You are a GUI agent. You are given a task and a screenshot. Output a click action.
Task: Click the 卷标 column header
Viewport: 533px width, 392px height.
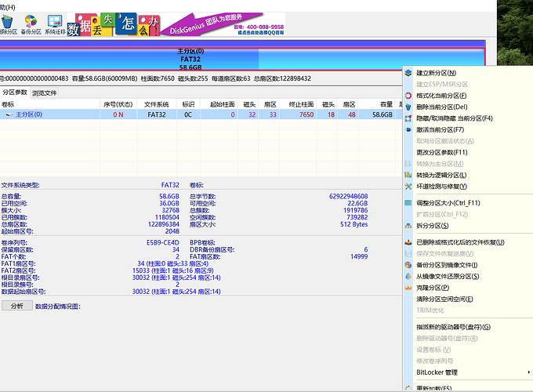pyautogui.click(x=49, y=104)
